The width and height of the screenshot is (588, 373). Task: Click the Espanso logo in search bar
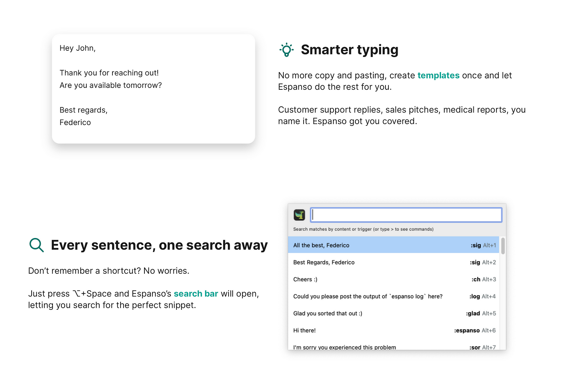(299, 215)
